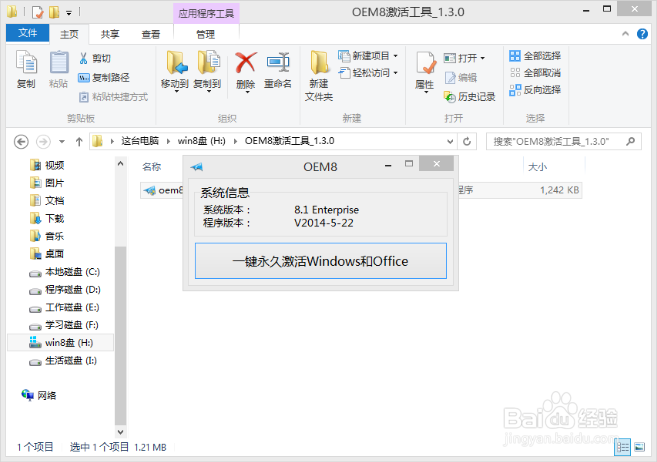This screenshot has height=462, width=657.
Task: Click win8盘 (H:) in the address bar
Action: 202,141
